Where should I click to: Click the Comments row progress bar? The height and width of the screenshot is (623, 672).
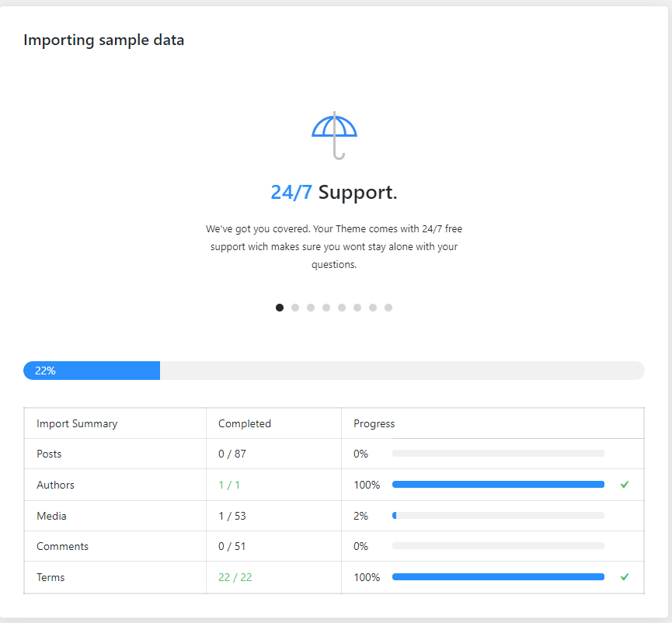point(498,546)
